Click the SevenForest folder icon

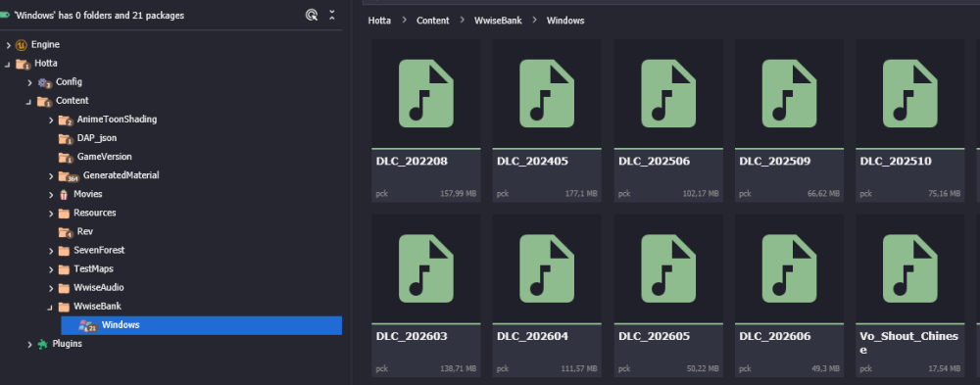63,251
